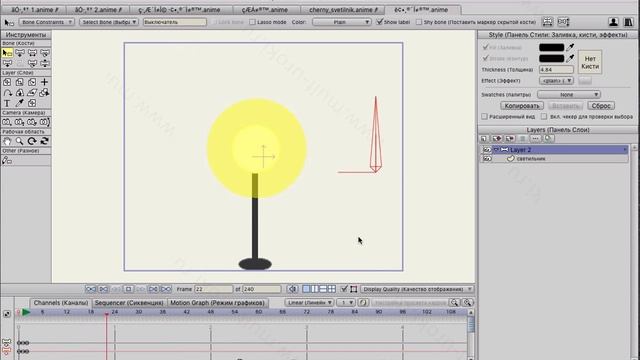Hide Layer 2 via visibility eye

(x=487, y=150)
